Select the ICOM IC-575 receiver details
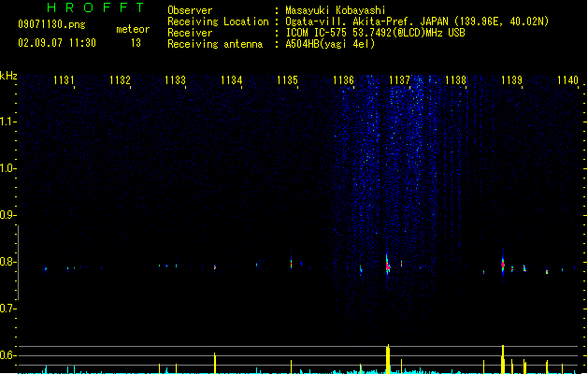Image resolution: width=588 pixels, height=374 pixels. [375, 33]
